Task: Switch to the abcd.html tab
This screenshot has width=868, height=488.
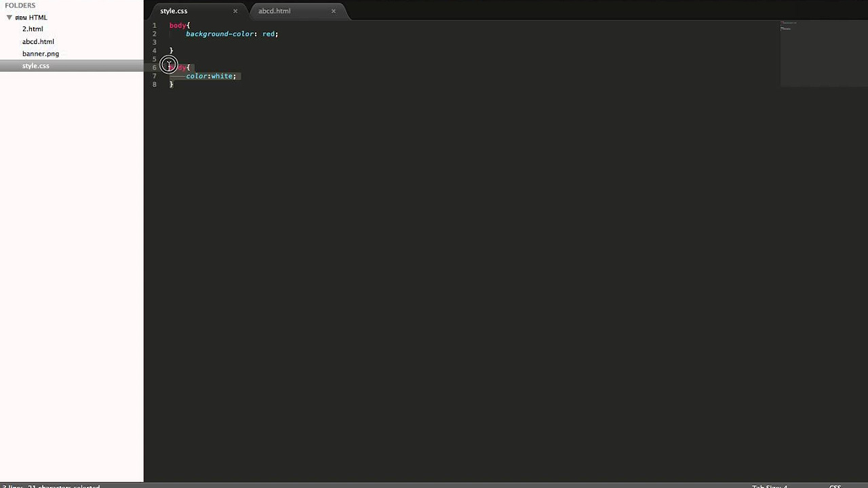Action: tap(274, 11)
